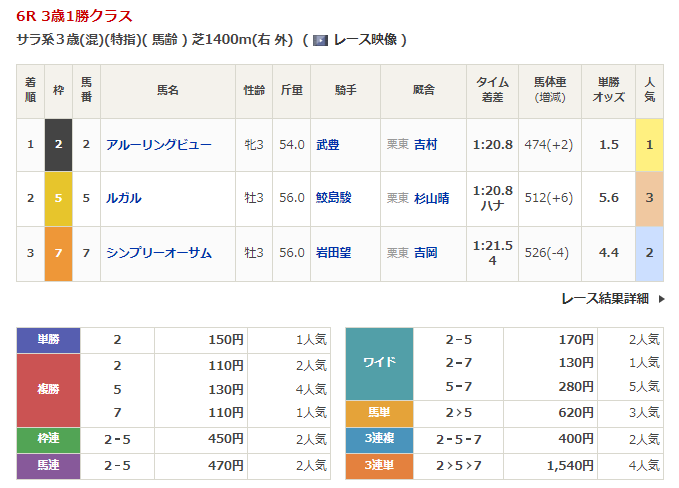
Task: Open trainer 杉山晴 page
Action: click(x=432, y=198)
